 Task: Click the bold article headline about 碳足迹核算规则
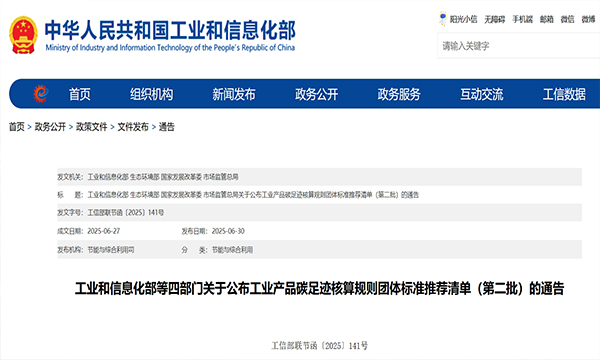point(320,288)
